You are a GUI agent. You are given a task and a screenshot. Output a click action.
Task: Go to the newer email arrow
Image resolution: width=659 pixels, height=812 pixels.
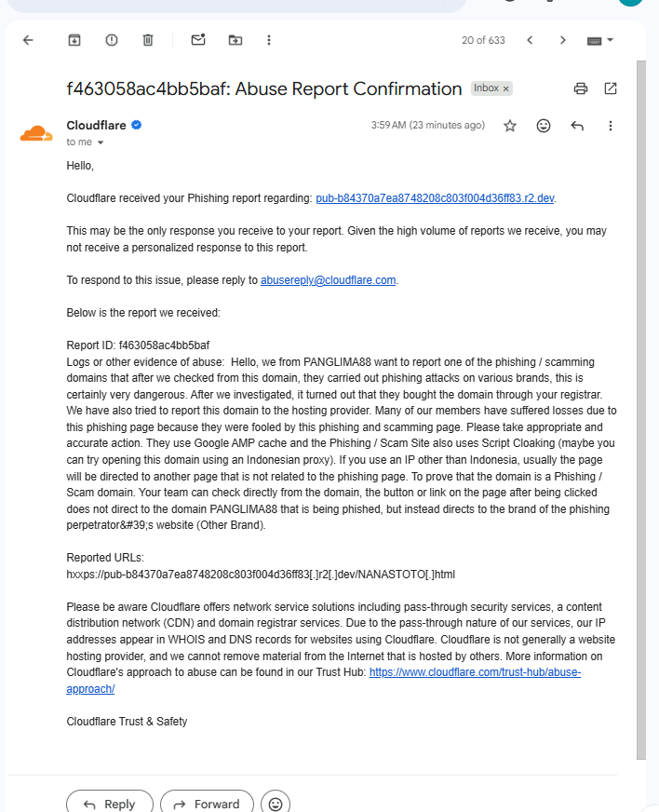click(530, 40)
